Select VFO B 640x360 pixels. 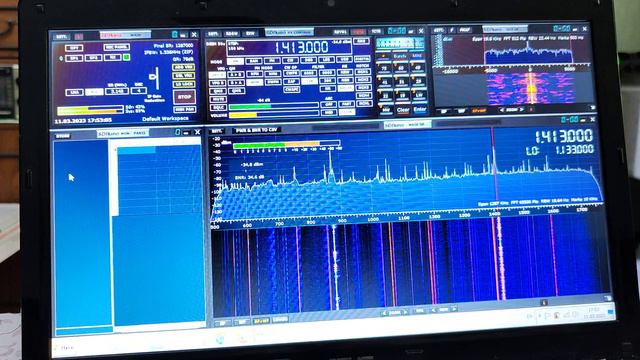coord(218,83)
